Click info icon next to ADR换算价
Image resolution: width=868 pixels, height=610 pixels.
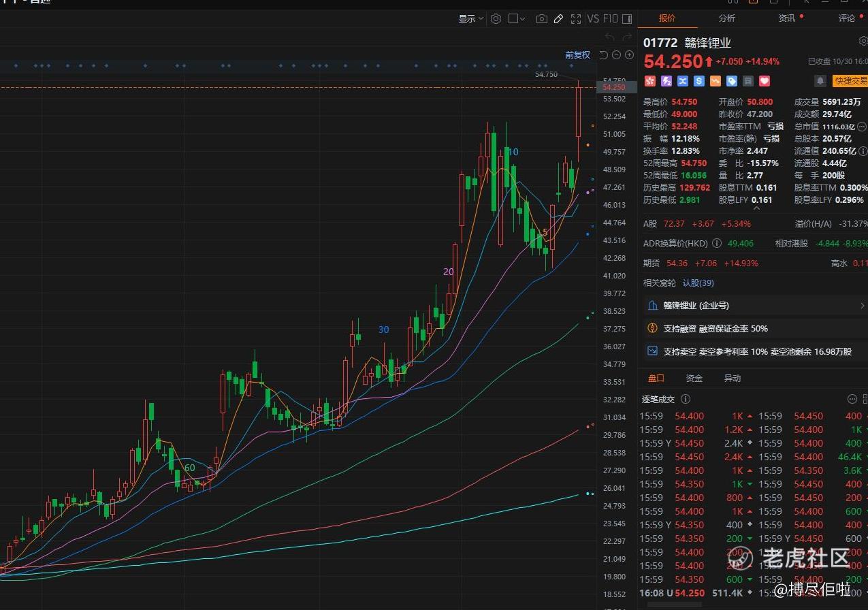click(716, 243)
